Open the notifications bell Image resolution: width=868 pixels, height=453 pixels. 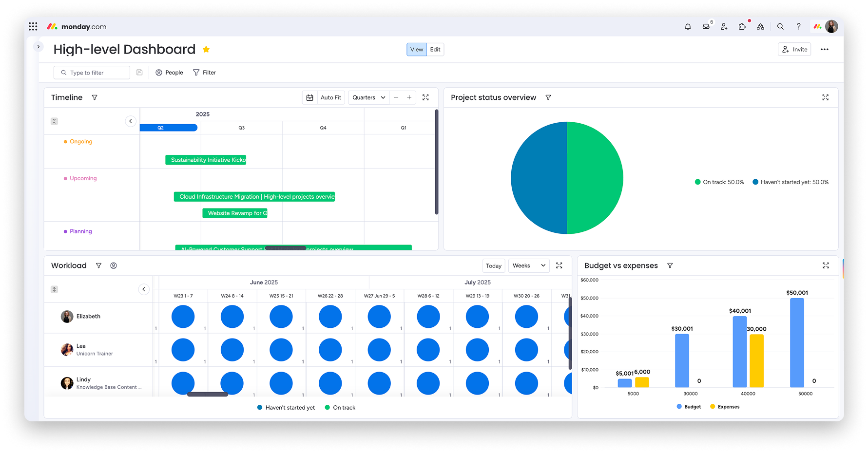tap(688, 26)
